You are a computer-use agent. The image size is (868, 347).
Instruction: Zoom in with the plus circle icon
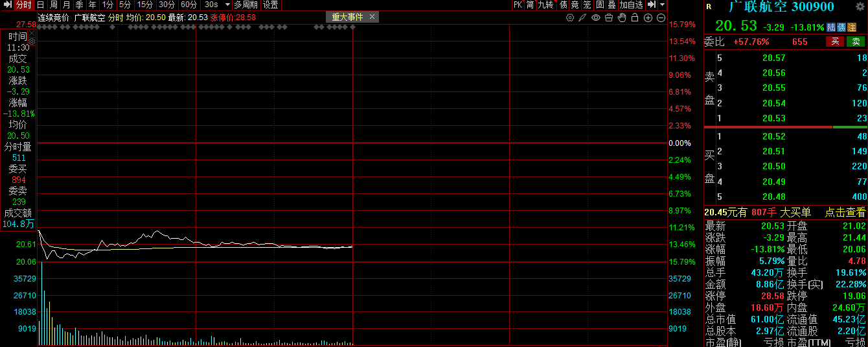648,18
